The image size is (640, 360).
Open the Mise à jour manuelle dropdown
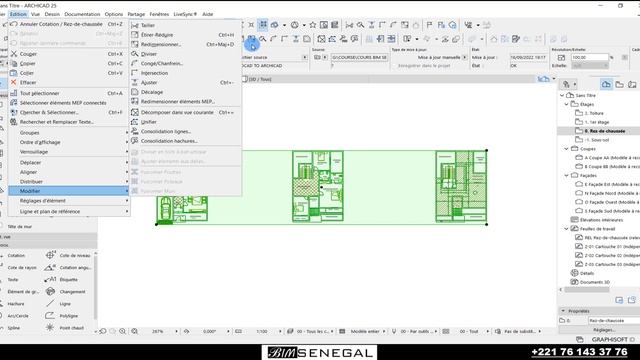[x=464, y=58]
